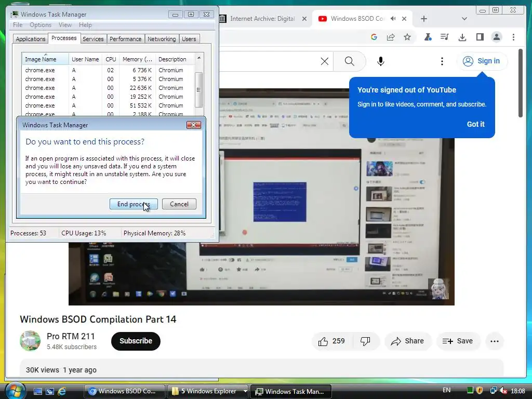This screenshot has width=532, height=399.
Task: Open Chrome downloads icon
Action: click(462, 37)
